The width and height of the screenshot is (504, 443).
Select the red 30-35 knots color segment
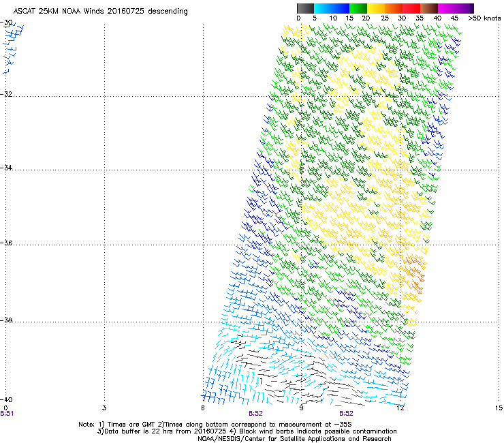pyautogui.click(x=411, y=8)
